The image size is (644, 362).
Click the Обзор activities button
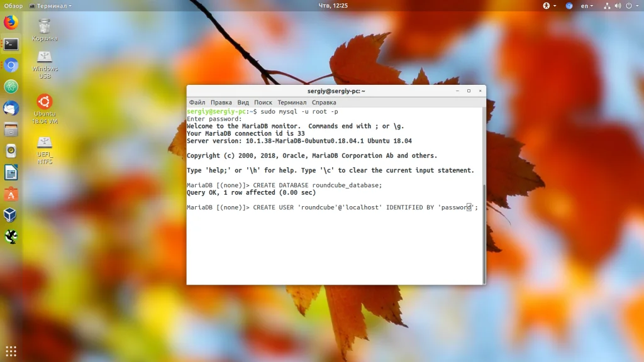[x=13, y=6]
